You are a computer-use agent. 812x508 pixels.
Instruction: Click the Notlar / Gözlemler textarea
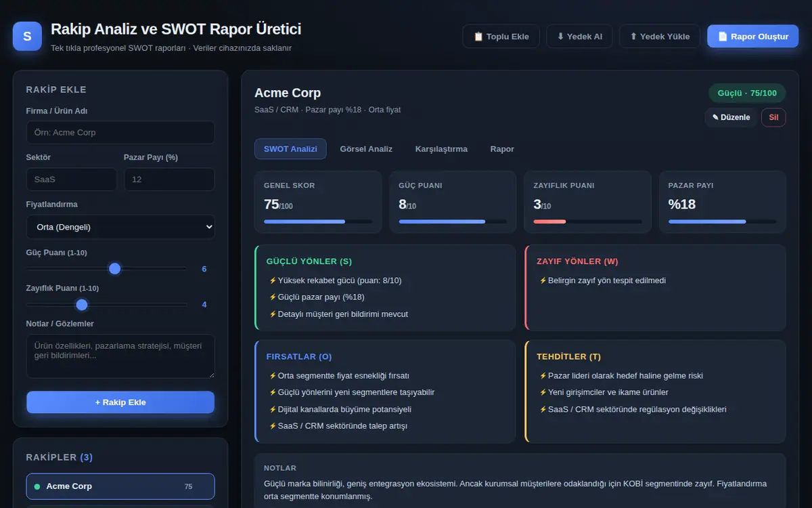point(120,356)
